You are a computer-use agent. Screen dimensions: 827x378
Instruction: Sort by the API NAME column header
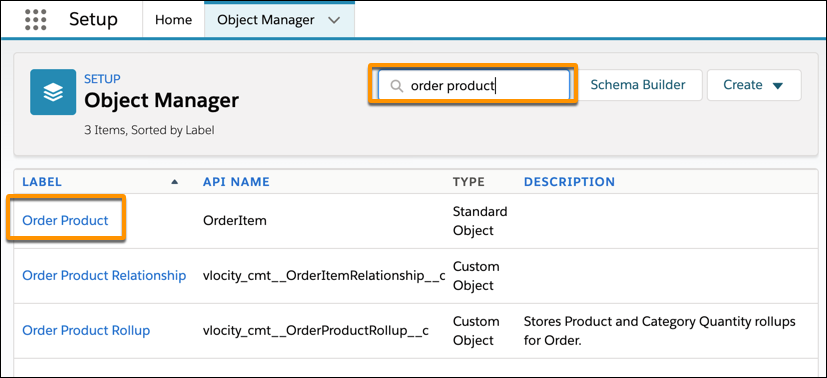pos(236,182)
